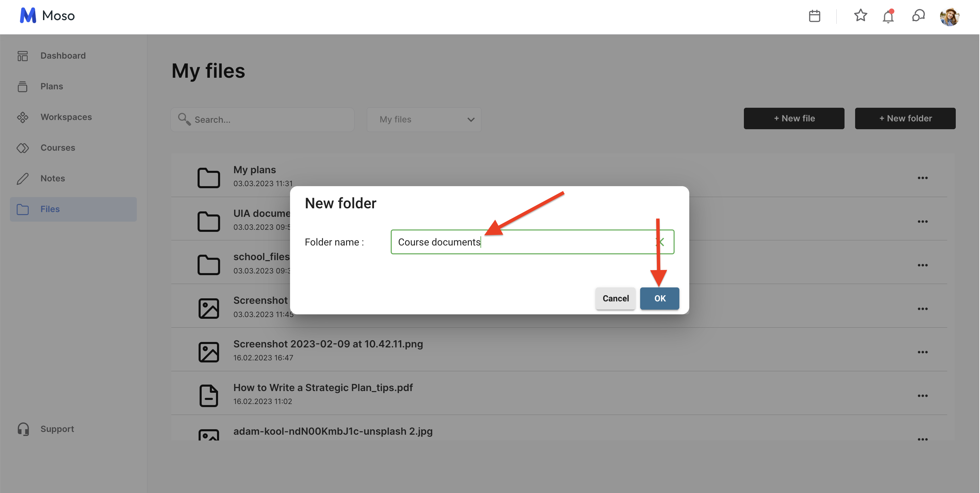980x493 pixels.
Task: Open the user profile avatar
Action: [949, 17]
